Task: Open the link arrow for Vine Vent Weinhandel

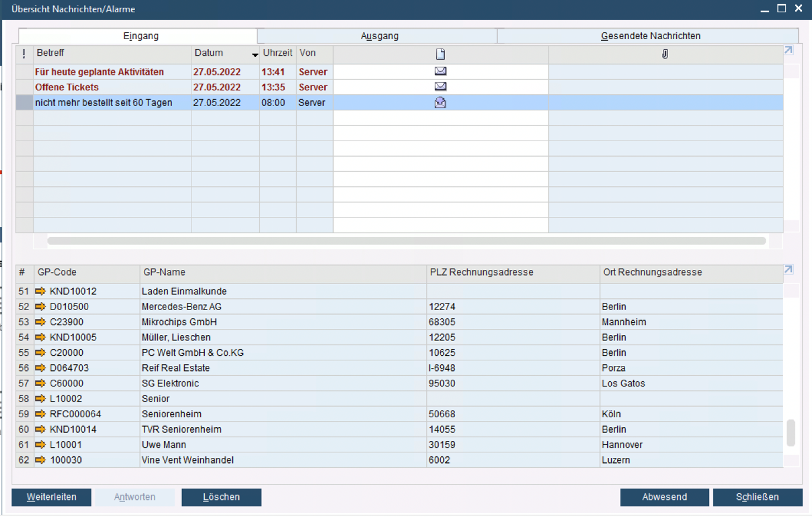Action: pyautogui.click(x=40, y=460)
